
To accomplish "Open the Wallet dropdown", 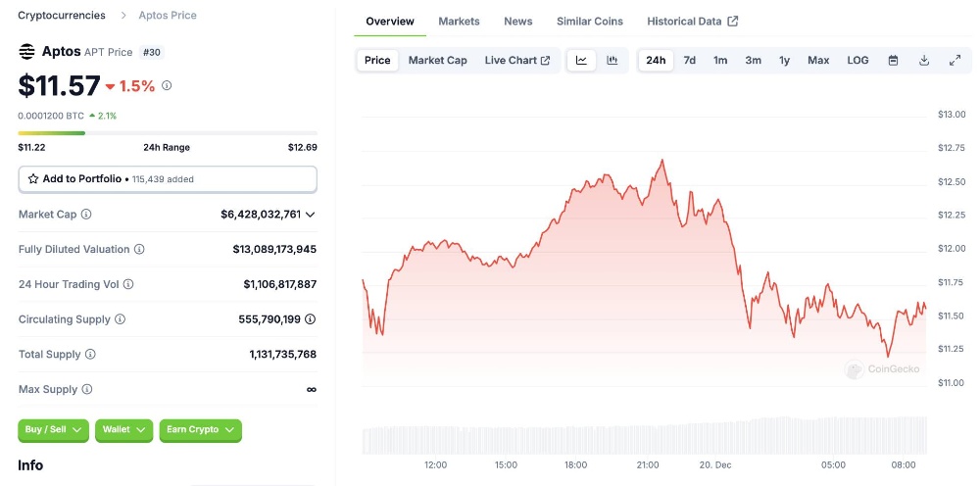I will pos(123,430).
